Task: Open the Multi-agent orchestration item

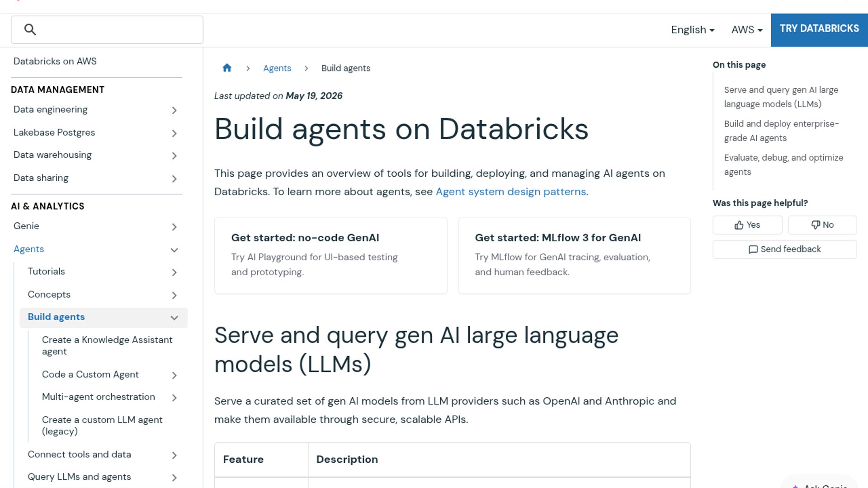Action: (99, 397)
